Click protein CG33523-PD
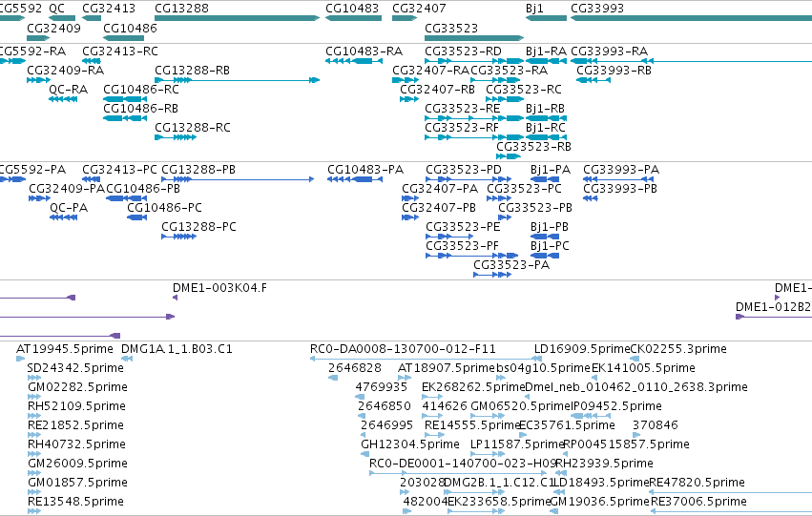Viewport: 812px width, 516px height. 469,179
